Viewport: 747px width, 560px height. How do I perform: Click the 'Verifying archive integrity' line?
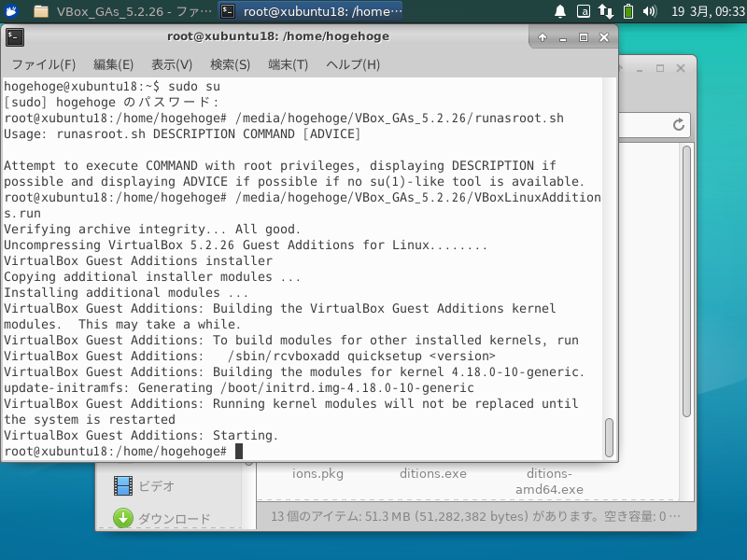tap(152, 229)
